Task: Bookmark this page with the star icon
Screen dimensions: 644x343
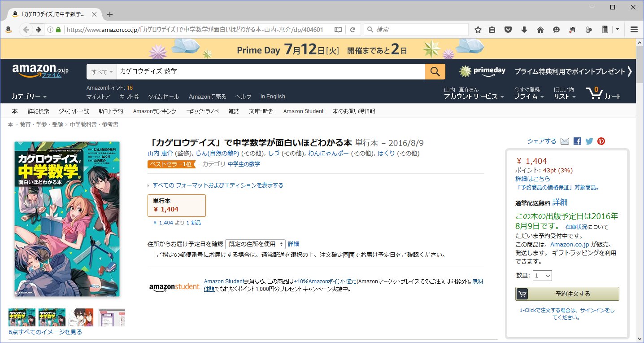Action: (x=478, y=30)
